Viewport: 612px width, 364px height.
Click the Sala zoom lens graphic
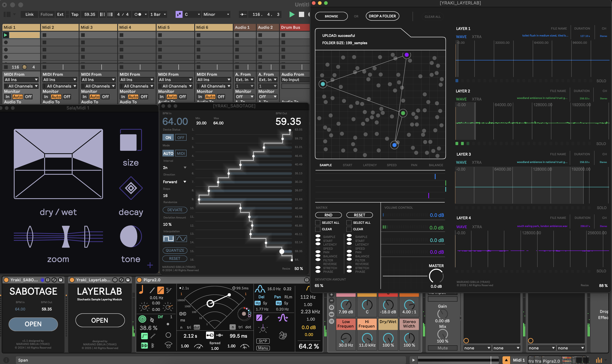(x=58, y=237)
